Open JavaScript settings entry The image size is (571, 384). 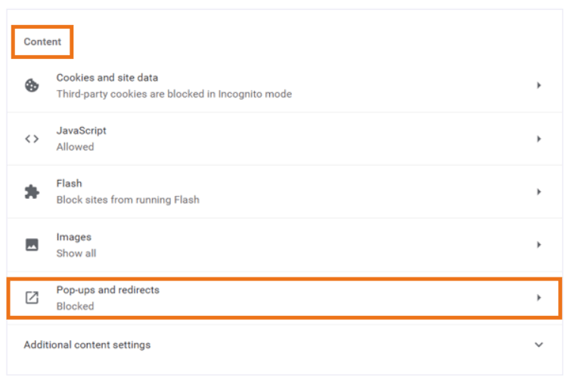[x=285, y=139]
